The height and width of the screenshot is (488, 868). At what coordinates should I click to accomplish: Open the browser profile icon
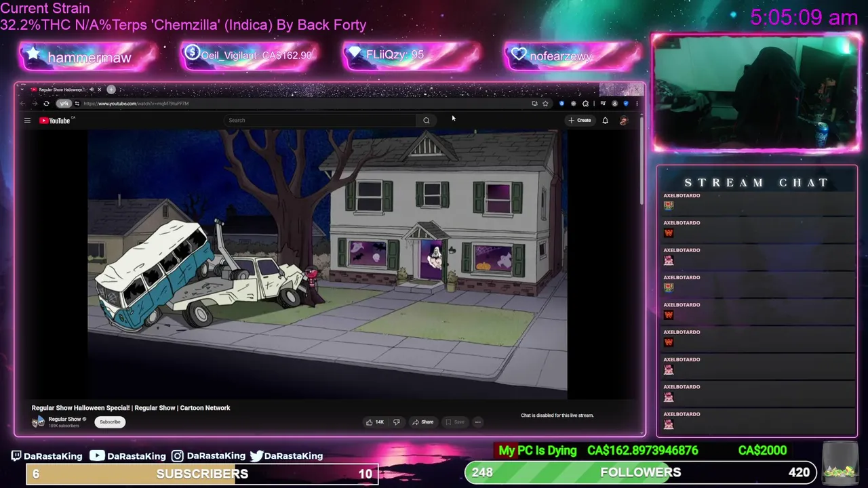614,104
